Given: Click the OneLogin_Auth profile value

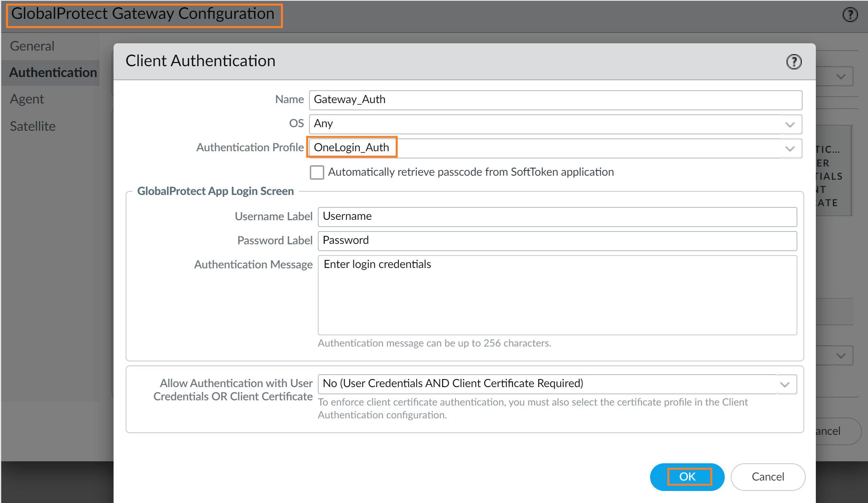Looking at the screenshot, I should [x=352, y=148].
